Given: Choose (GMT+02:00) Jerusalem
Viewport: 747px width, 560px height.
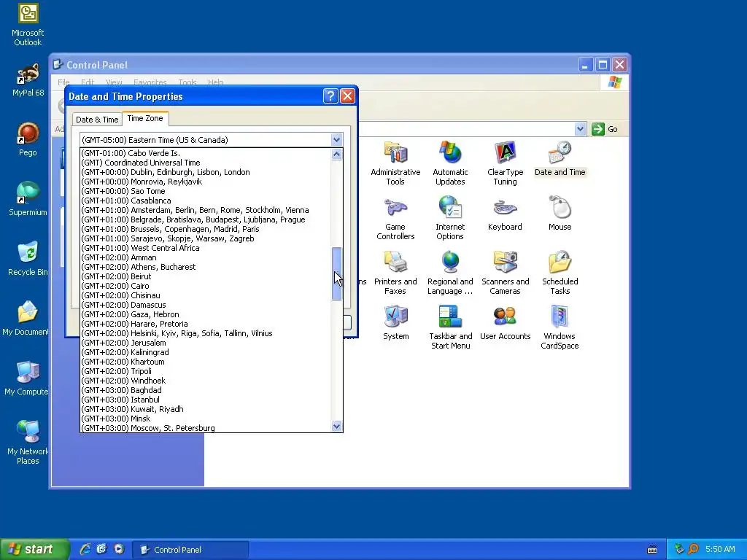Looking at the screenshot, I should (x=205, y=343).
